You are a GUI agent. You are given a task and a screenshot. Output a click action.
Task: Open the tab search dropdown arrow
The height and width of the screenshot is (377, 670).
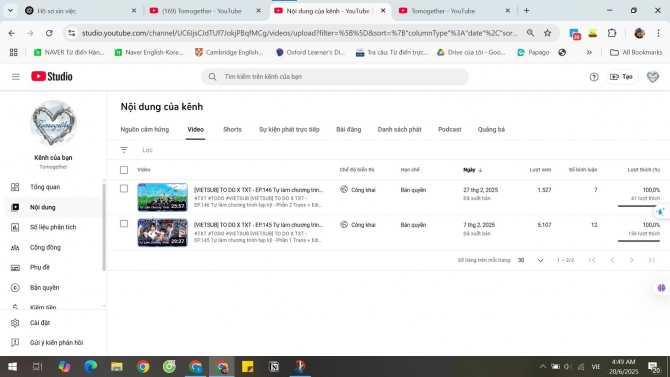pyautogui.click(x=10, y=11)
